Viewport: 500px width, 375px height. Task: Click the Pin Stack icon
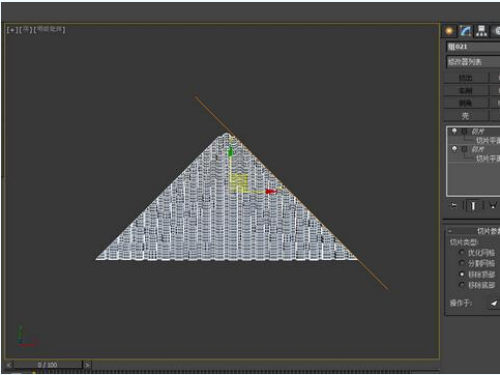coord(453,205)
